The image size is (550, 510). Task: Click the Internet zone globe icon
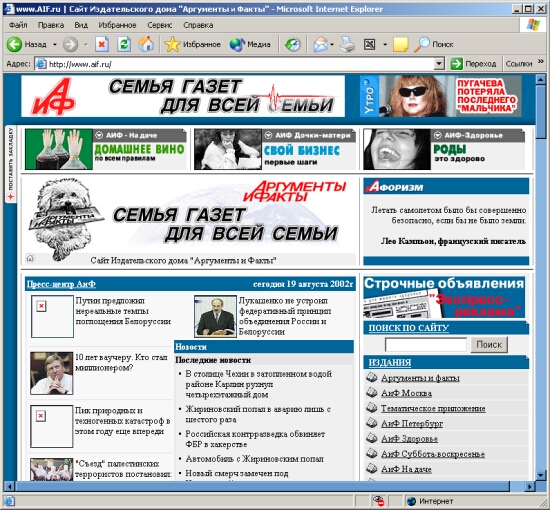click(x=411, y=501)
